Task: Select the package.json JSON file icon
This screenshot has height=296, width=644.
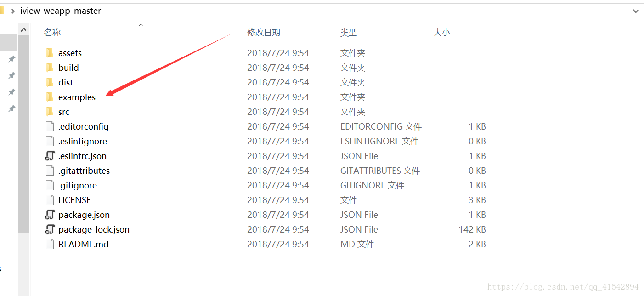Action: (50, 215)
